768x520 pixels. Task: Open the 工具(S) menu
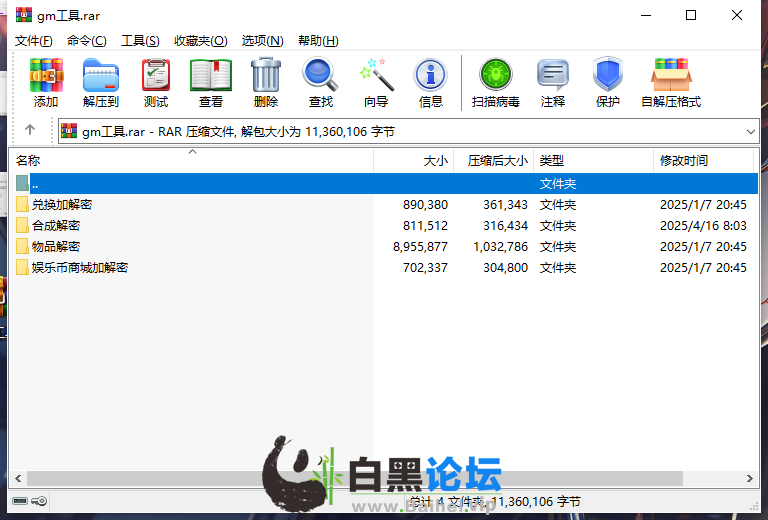(x=140, y=41)
